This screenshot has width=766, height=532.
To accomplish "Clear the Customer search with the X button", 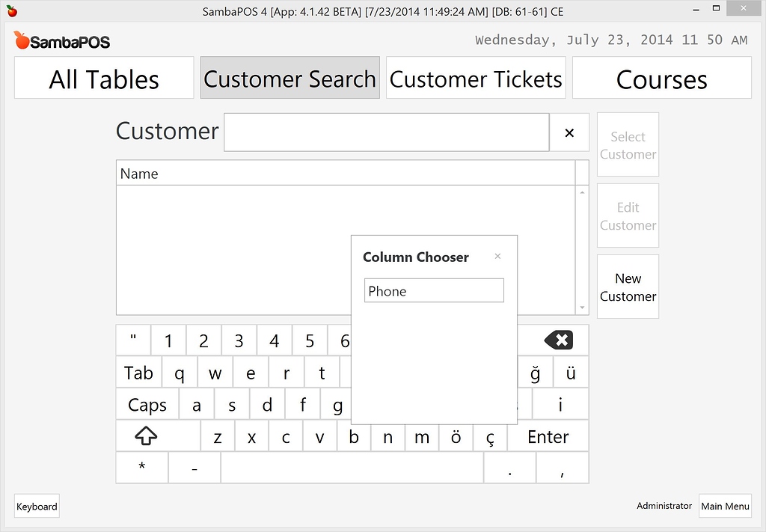I will pyautogui.click(x=570, y=132).
